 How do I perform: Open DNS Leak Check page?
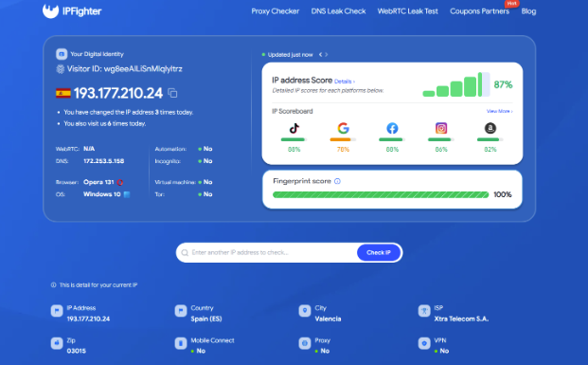click(338, 11)
